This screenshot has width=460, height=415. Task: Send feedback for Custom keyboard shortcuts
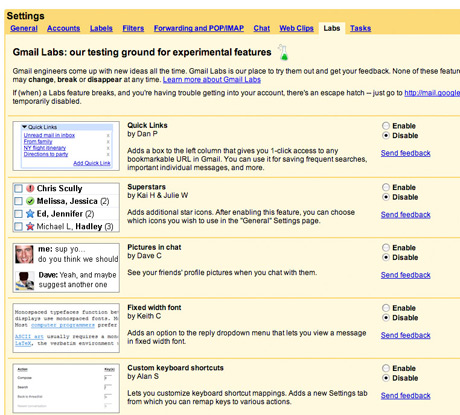[406, 396]
